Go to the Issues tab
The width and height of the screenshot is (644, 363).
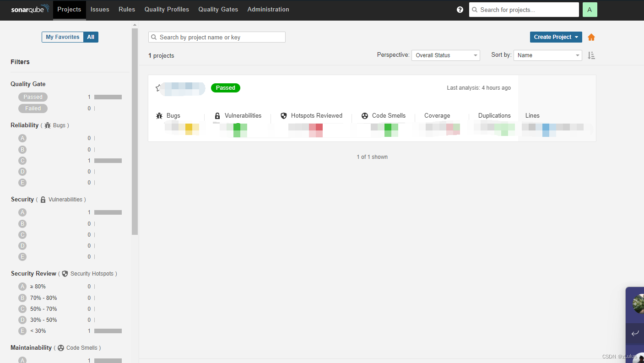point(100,10)
